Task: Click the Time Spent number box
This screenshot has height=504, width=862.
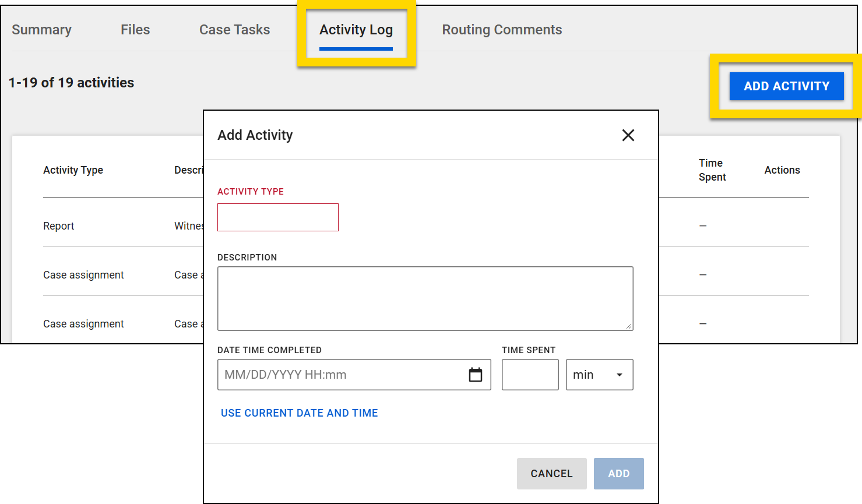Action: coord(530,375)
